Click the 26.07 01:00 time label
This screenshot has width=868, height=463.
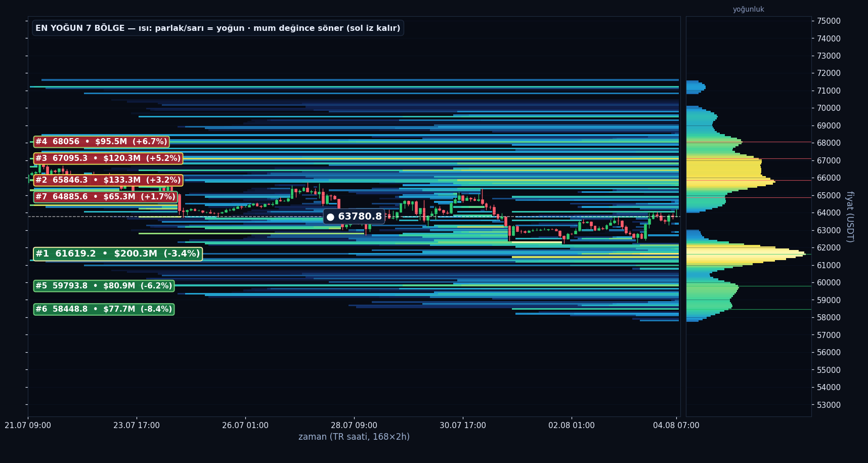coord(245,426)
